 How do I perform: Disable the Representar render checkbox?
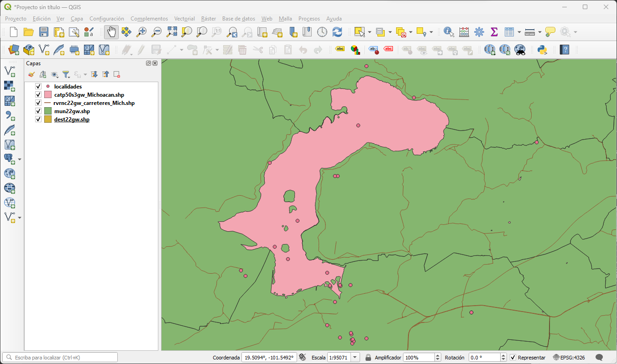(513, 358)
